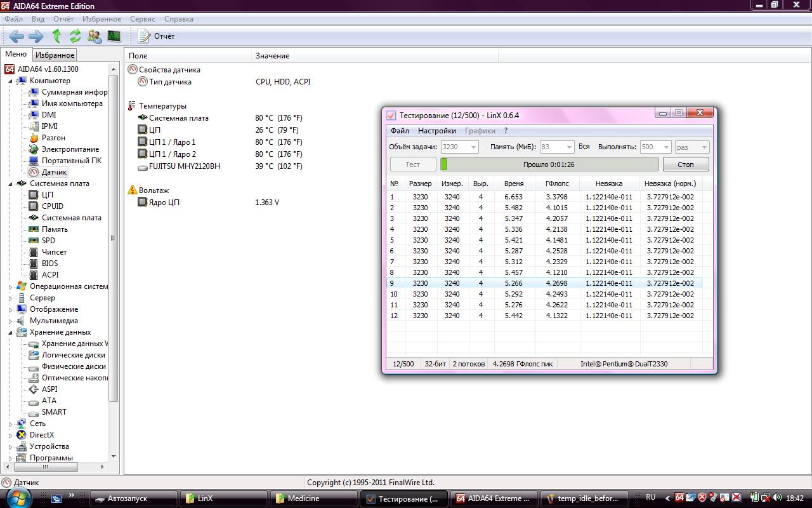Expand the Мультимедиа tree branch
Viewport: 812px width, 508px height.
tap(10, 321)
